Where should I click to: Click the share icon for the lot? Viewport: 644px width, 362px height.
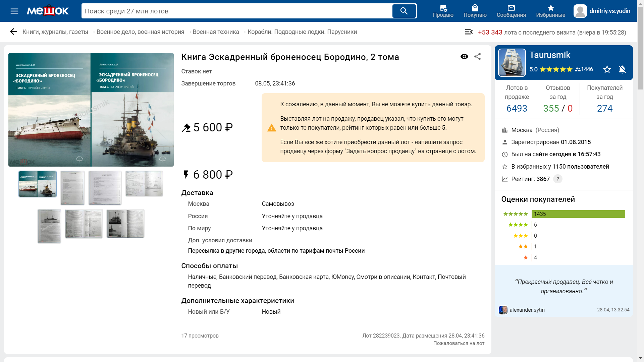pyautogui.click(x=477, y=57)
